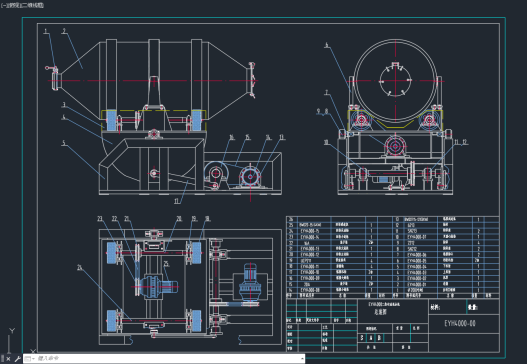The height and width of the screenshot is (364, 527).
Task: Select callout number 25 near the gearmotor
Action: (x=166, y=264)
